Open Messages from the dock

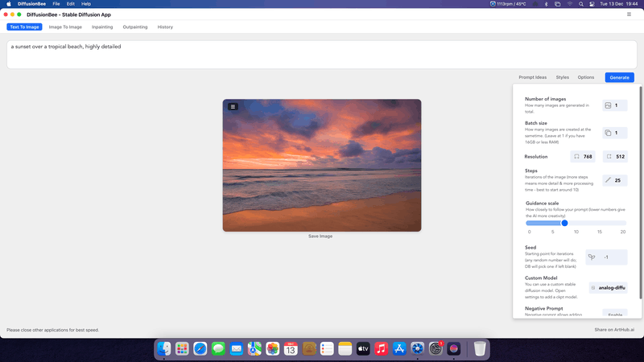218,349
